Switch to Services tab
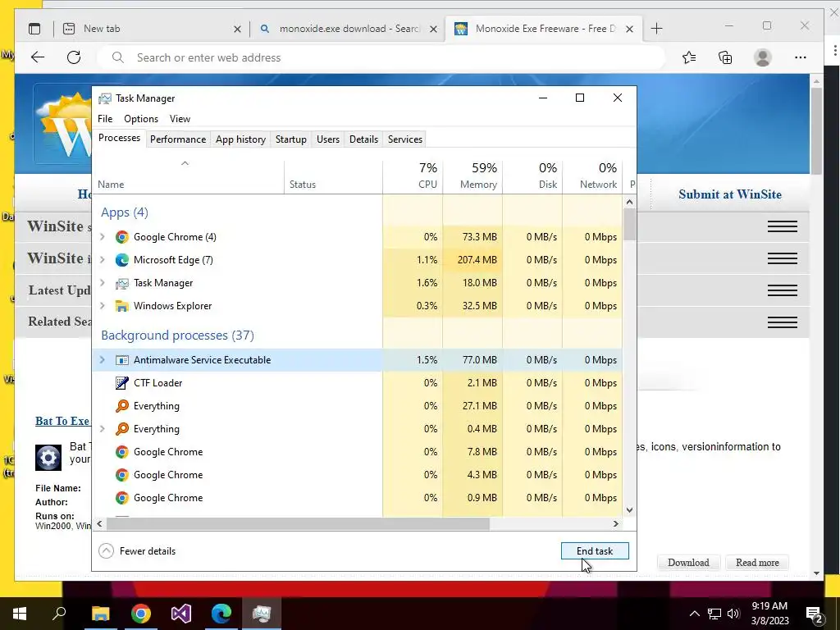Image resolution: width=840 pixels, height=630 pixels. pyautogui.click(x=405, y=139)
